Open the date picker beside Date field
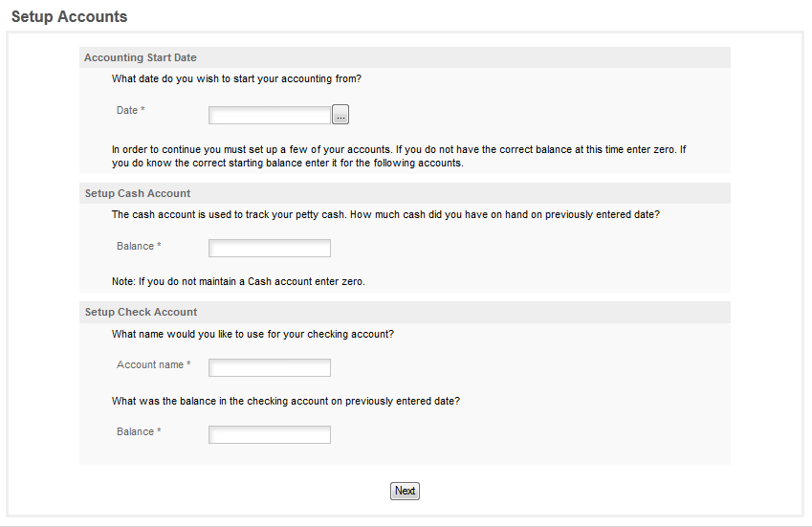 (340, 115)
